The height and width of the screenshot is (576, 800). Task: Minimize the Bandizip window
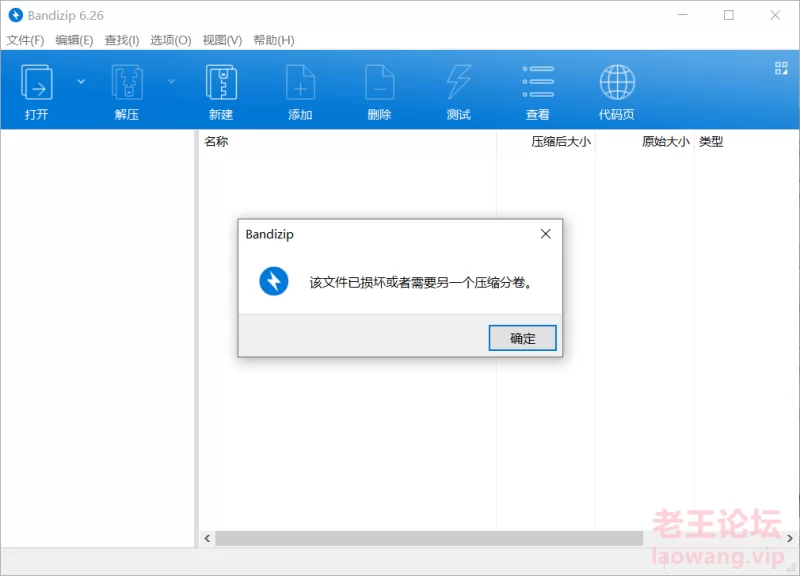pyautogui.click(x=683, y=15)
